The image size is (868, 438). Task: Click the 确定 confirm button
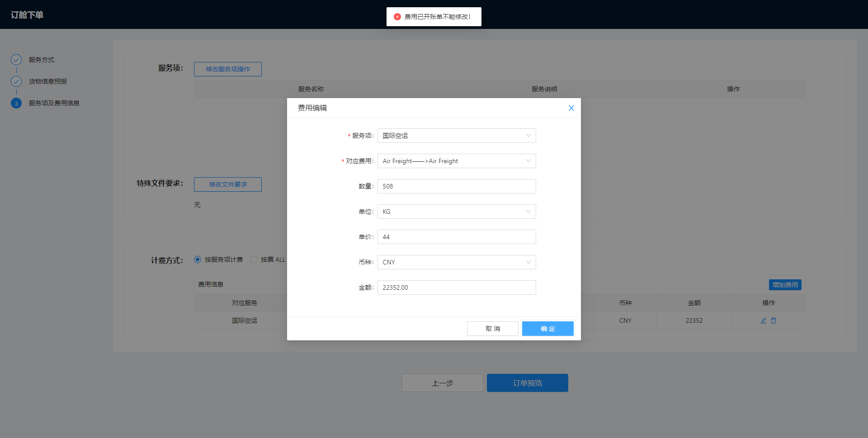click(x=547, y=329)
